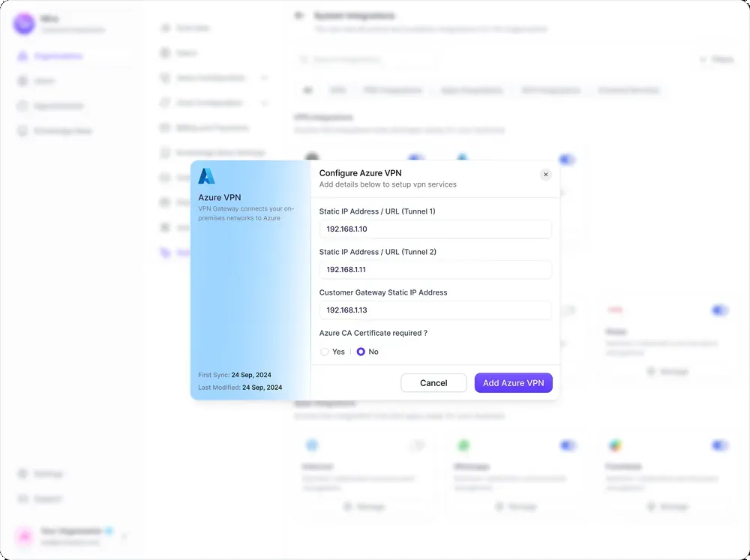
Task: Click the Add Azure VPN button
Action: tap(513, 383)
